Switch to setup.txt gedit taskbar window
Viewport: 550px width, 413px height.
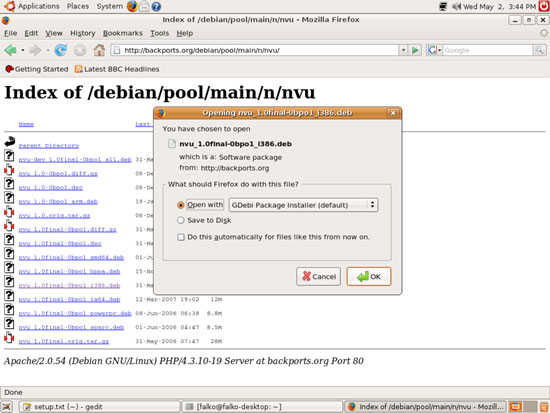point(99,407)
